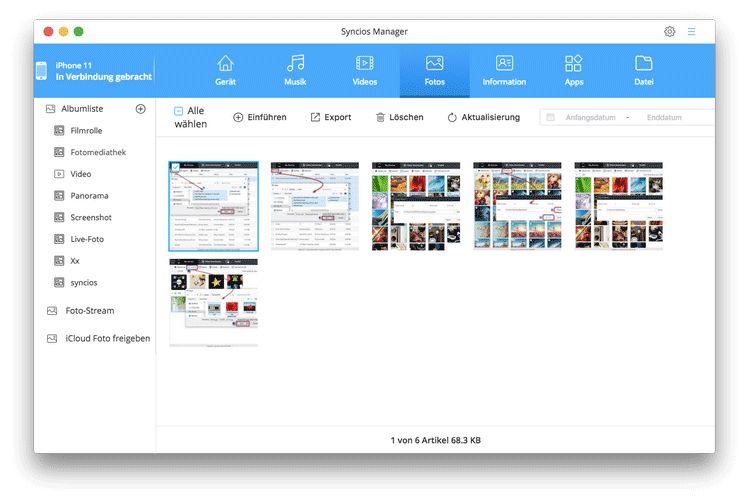Select Foto-Stream in sidebar

point(89,311)
